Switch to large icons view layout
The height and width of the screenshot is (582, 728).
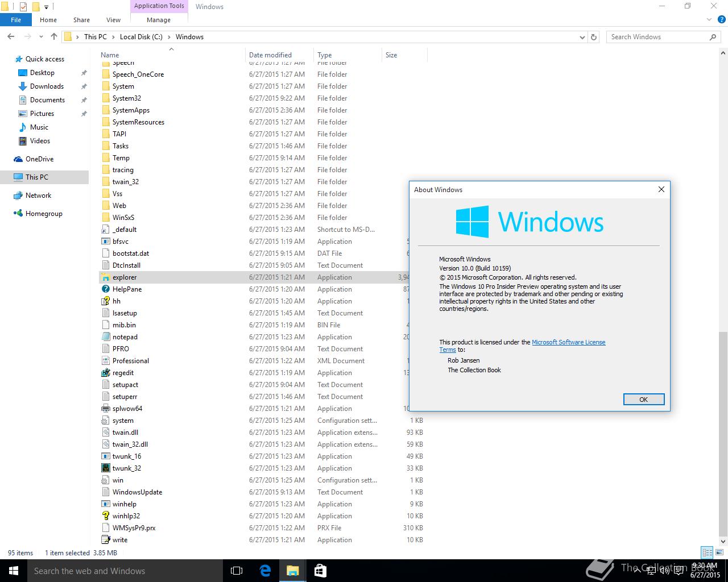point(719,552)
